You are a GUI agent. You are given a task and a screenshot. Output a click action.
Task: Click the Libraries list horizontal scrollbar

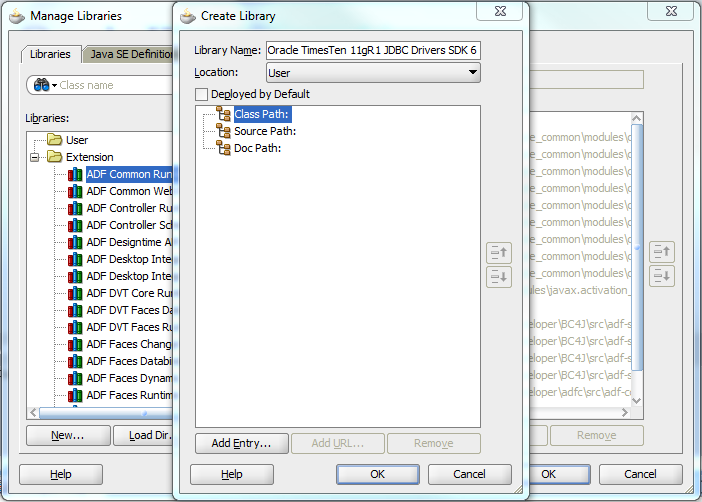pyautogui.click(x=106, y=412)
